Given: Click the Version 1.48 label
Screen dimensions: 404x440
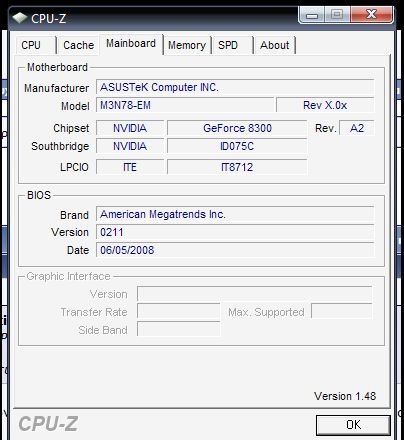Looking at the screenshot, I should (x=345, y=396).
